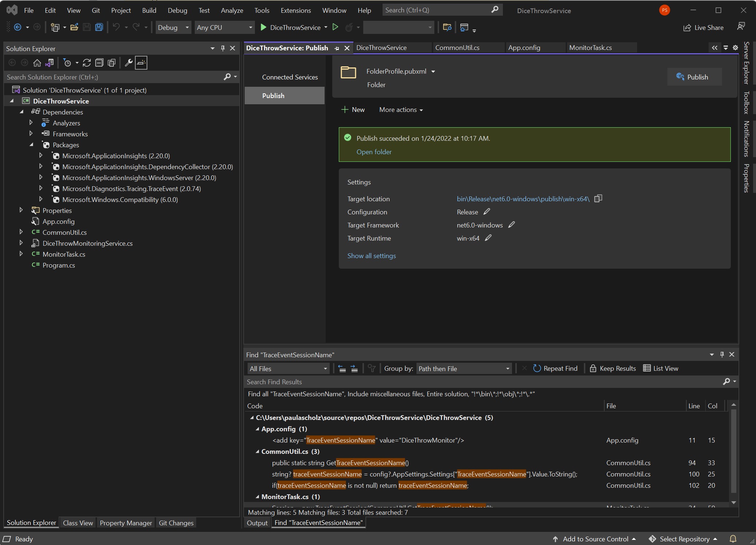Open the Build menu
This screenshot has width=756, height=545.
click(x=149, y=10)
